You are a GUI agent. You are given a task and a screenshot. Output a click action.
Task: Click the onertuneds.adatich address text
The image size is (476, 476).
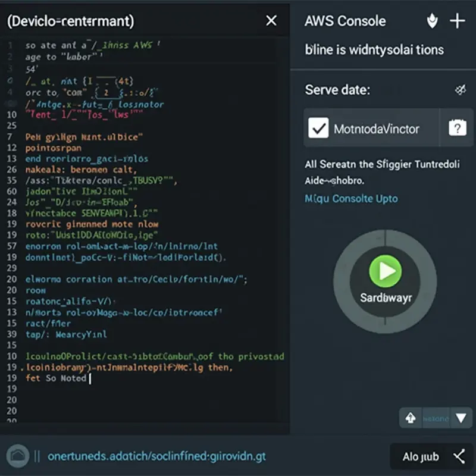point(156,456)
